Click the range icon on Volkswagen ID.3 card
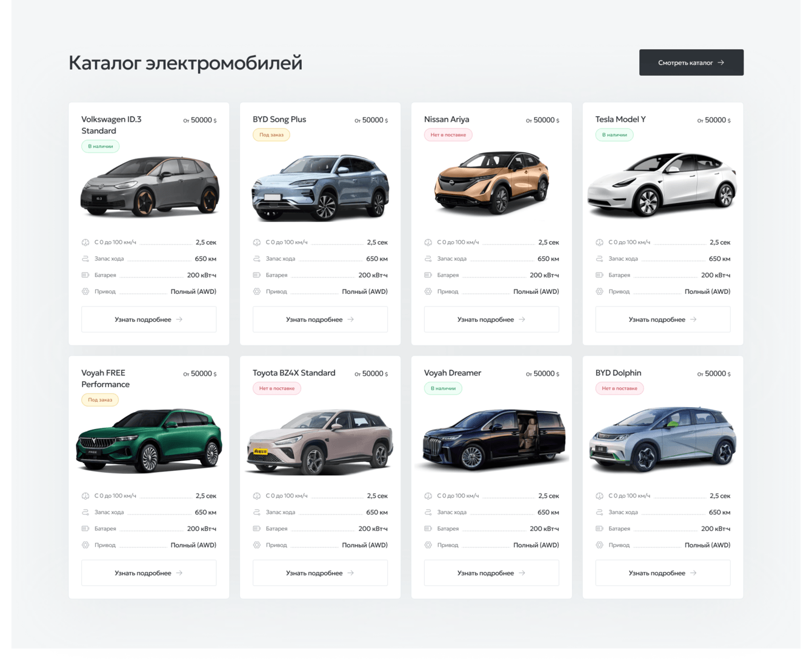This screenshot has height=669, width=812. click(x=85, y=259)
